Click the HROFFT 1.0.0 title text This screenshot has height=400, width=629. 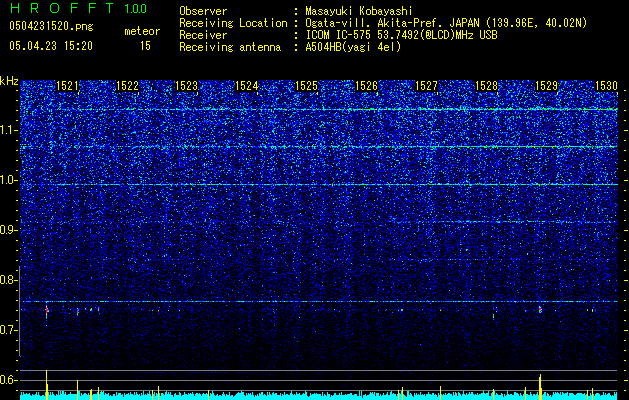point(78,8)
